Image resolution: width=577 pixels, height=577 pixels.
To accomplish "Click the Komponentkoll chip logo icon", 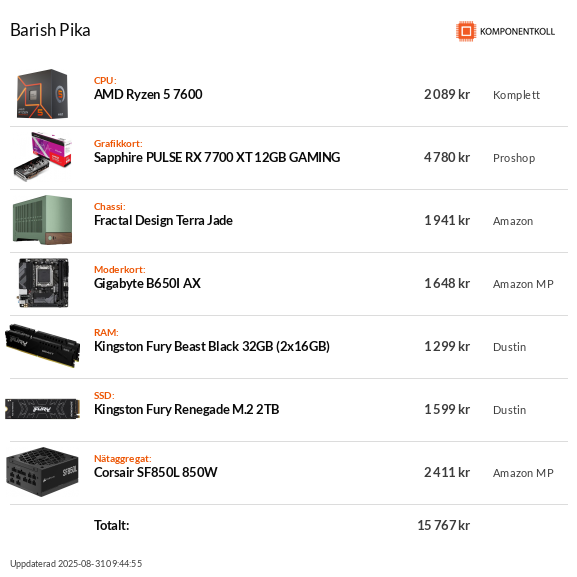I will pos(466,31).
